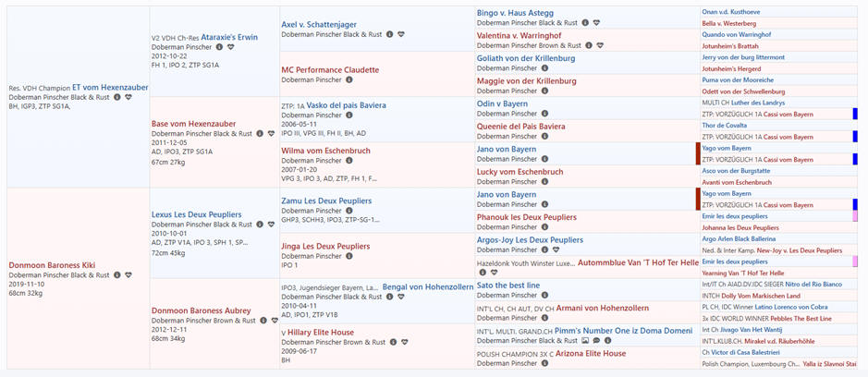
Task: Open Ataraxie's Erwin pedigree link
Action: [x=229, y=37]
